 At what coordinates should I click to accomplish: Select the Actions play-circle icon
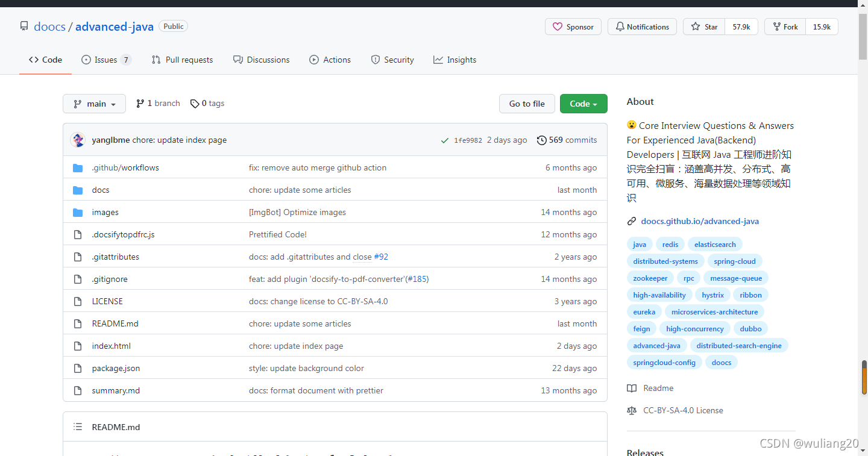[x=313, y=59]
